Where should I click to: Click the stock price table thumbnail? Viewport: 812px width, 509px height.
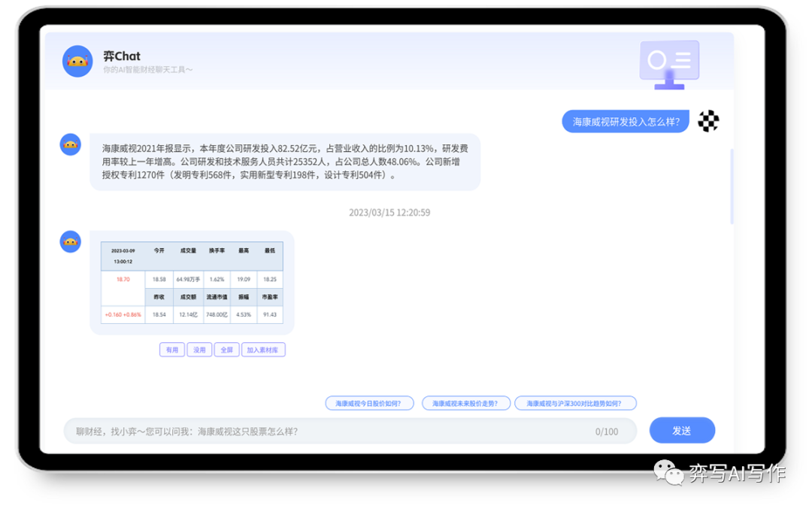tap(192, 282)
